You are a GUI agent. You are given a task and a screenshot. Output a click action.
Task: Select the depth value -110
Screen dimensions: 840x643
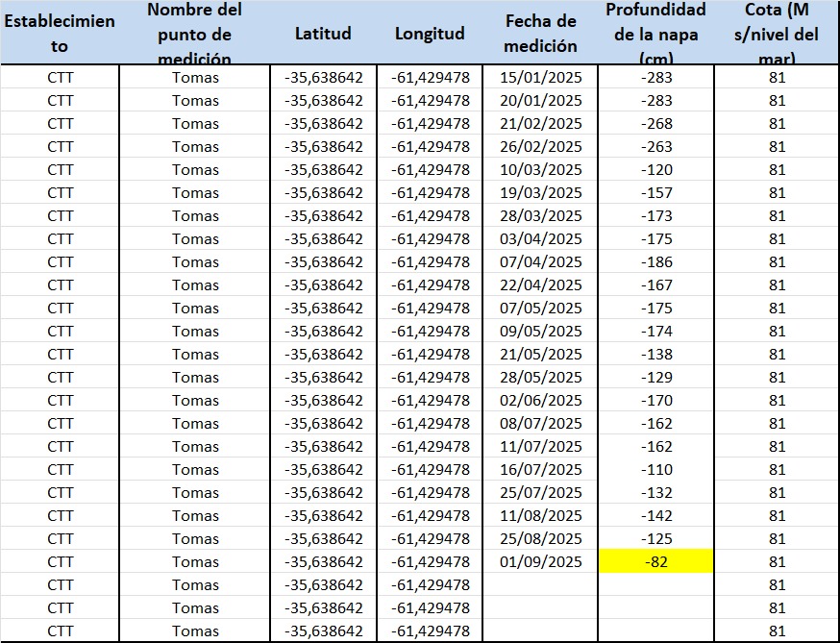click(656, 469)
